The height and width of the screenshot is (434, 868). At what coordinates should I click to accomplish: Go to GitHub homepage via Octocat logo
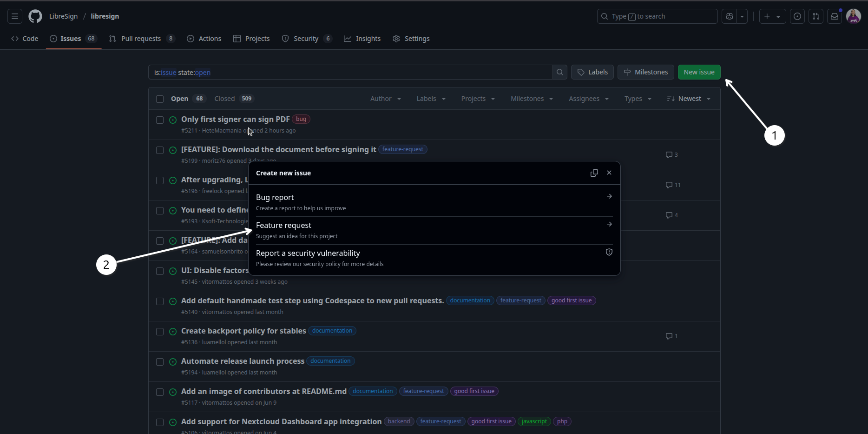coord(35,16)
